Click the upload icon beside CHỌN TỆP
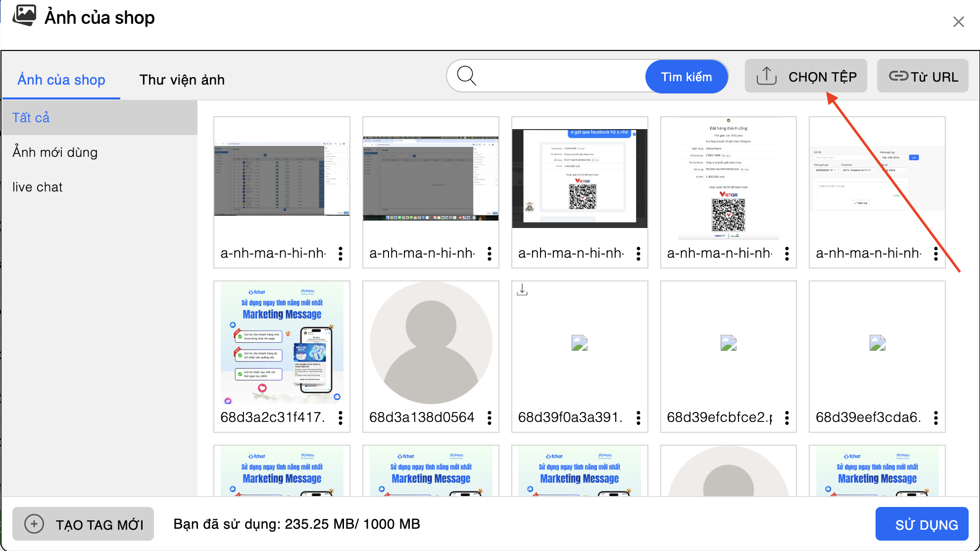The width and height of the screenshot is (980, 551). coord(766,76)
